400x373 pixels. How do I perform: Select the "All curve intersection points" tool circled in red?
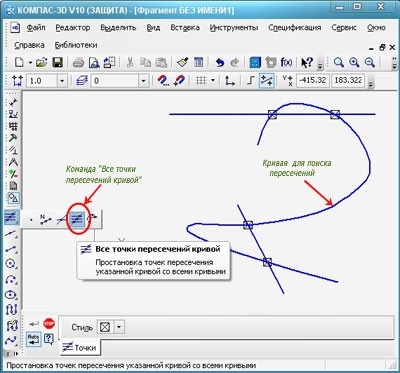(77, 219)
